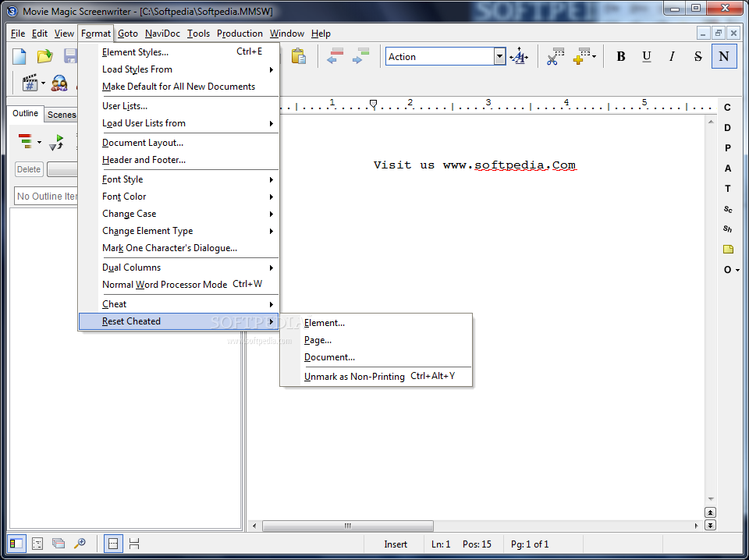Open the Production menu
749x560 pixels.
click(x=240, y=34)
